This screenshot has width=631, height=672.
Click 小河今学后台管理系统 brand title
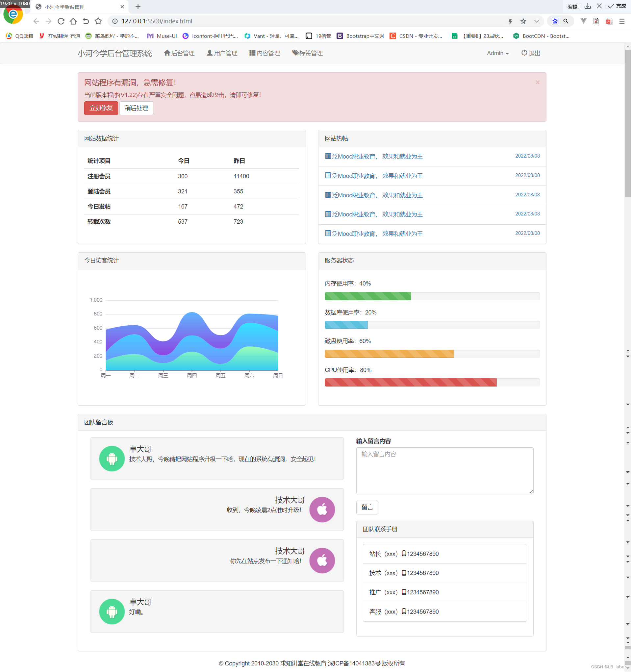[x=114, y=53]
